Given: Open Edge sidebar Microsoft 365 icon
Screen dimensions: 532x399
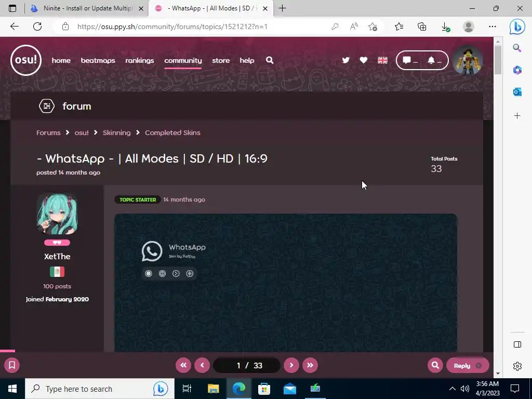Looking at the screenshot, I should (x=517, y=70).
